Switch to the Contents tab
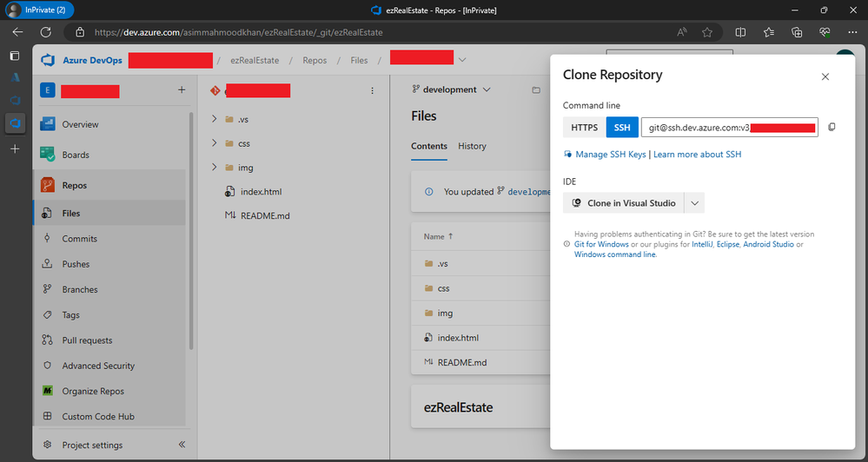 tap(429, 146)
